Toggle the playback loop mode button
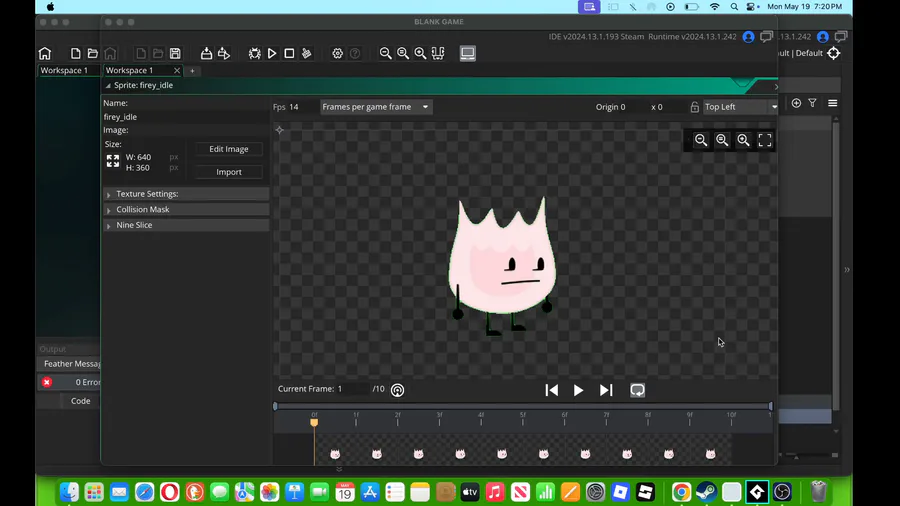The image size is (900, 506). pos(637,390)
